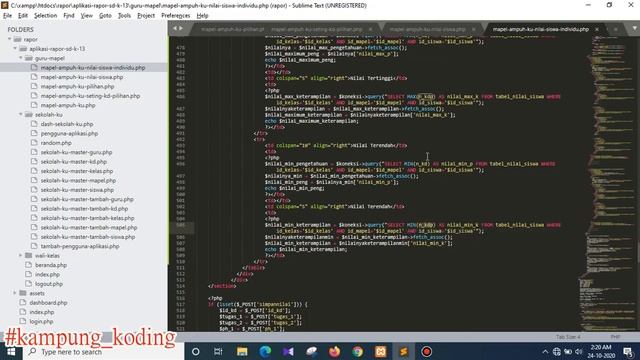Open sekolah-ku-master-siswa.php file
This screenshot has height=360, width=640.
pyautogui.click(x=77, y=190)
